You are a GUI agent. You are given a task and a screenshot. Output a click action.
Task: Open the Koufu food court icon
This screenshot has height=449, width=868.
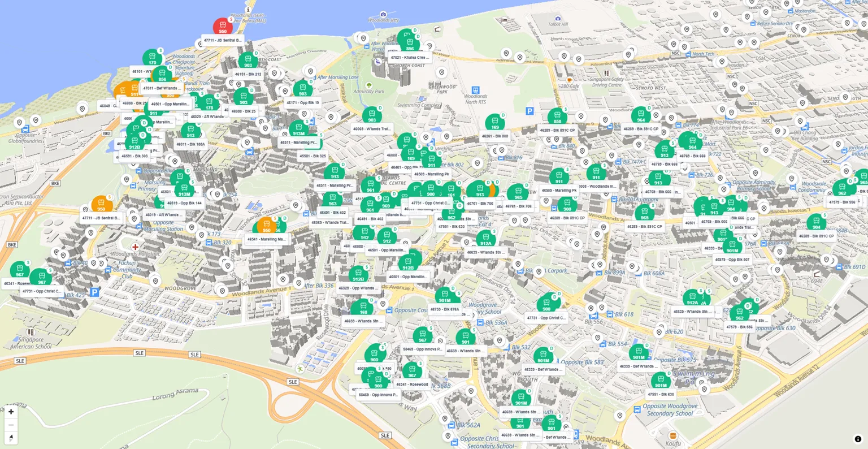pos(672,435)
